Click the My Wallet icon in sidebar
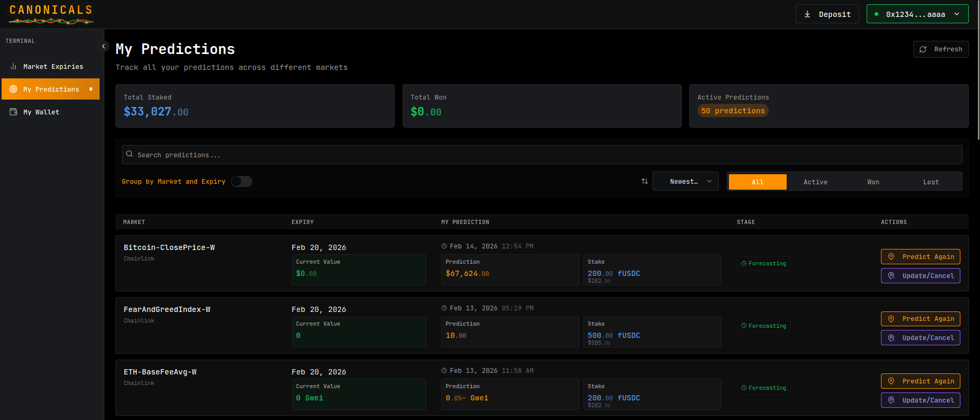This screenshot has width=980, height=420. click(13, 112)
